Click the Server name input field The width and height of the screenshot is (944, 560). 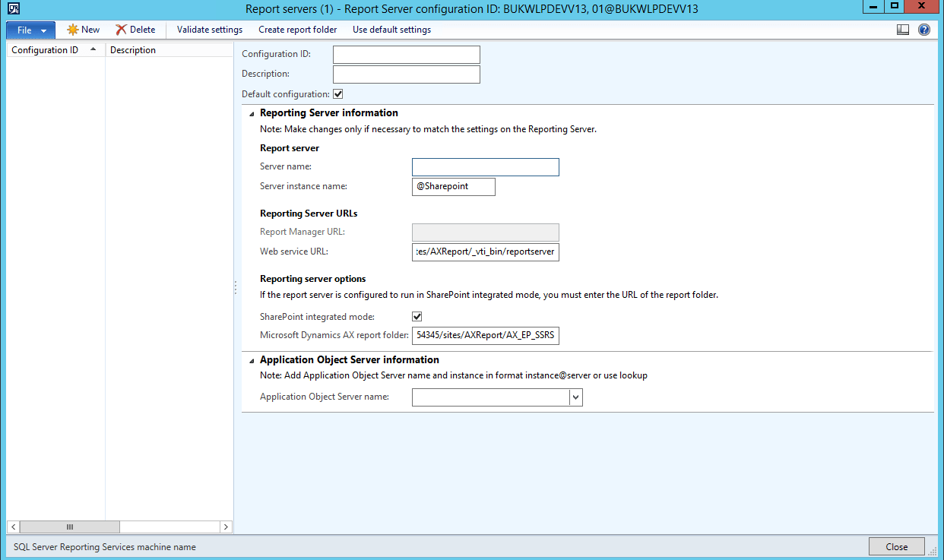486,167
